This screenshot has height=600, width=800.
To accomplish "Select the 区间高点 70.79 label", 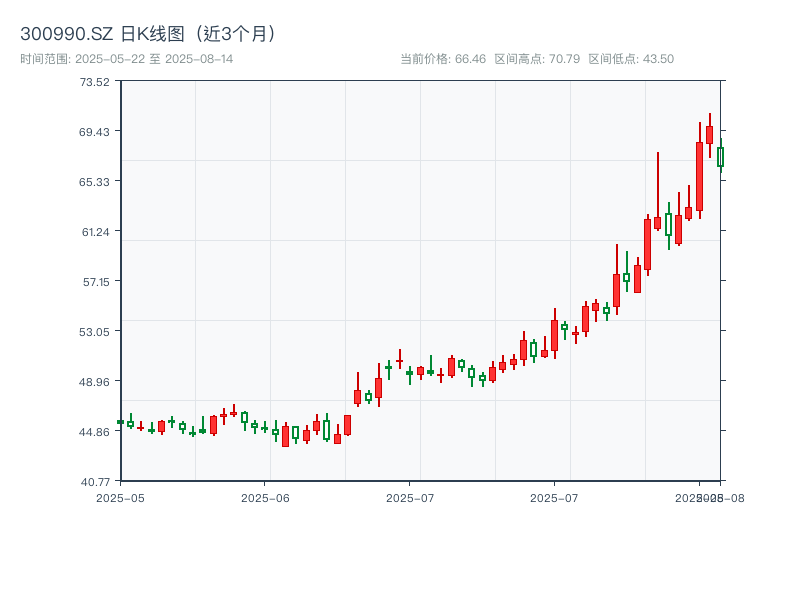I will 537,59.
